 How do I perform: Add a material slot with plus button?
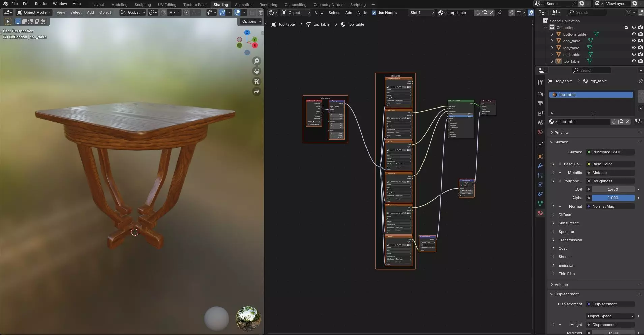641,93
